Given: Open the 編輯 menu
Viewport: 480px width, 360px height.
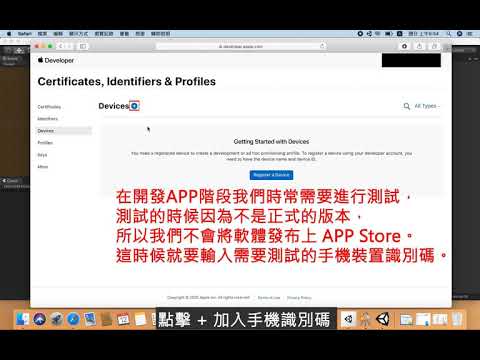Looking at the screenshot, I should [x=58, y=34].
